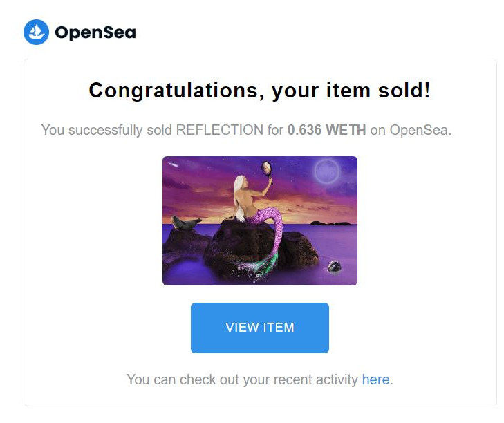
Task: Click the glowing moon in the artwork
Action: pyautogui.click(x=326, y=170)
